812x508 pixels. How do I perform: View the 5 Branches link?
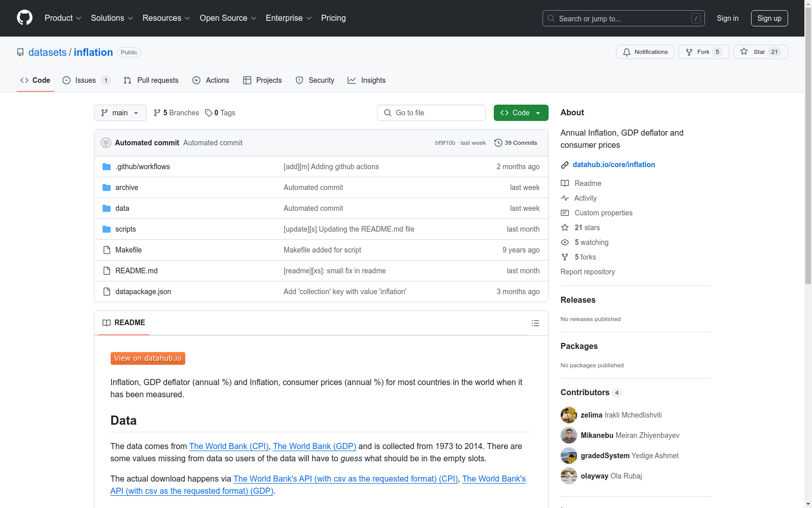(x=177, y=113)
